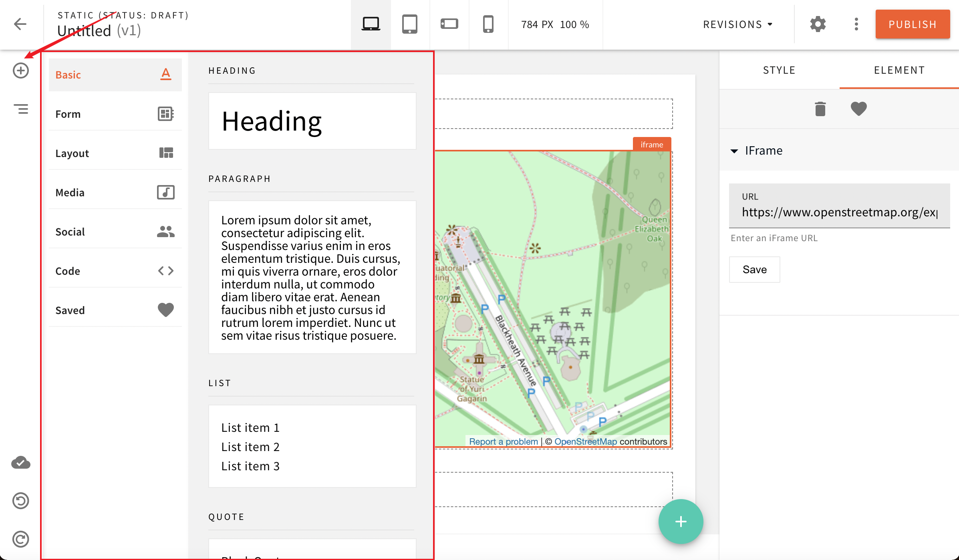The height and width of the screenshot is (560, 959).
Task: Redo the last change
Action: (x=20, y=539)
